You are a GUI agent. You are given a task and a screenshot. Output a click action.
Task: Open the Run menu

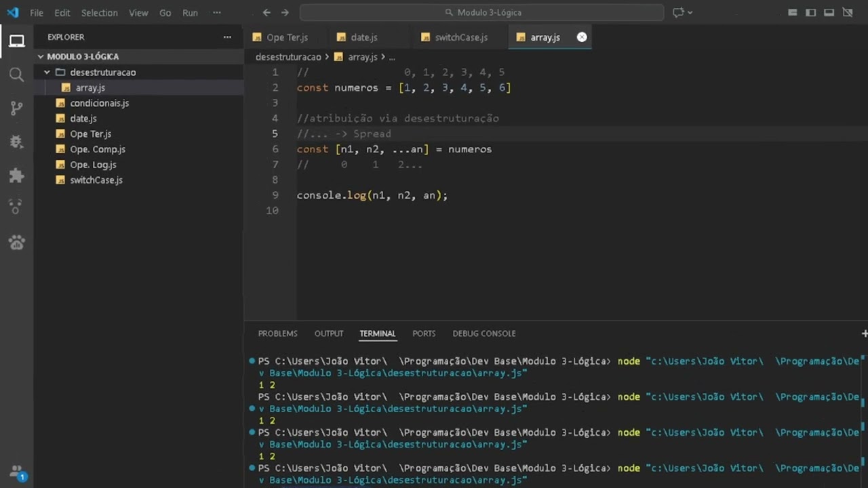point(191,13)
